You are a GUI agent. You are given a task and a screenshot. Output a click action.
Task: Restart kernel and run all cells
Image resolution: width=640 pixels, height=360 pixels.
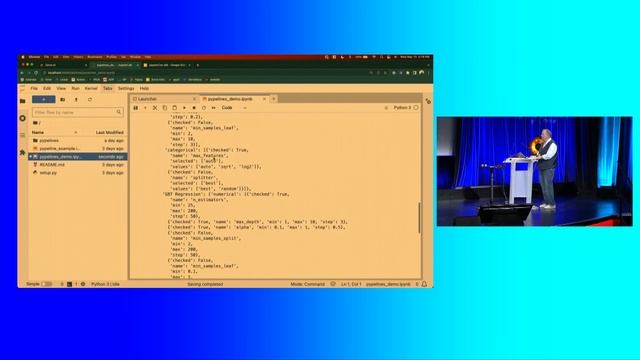(214, 108)
